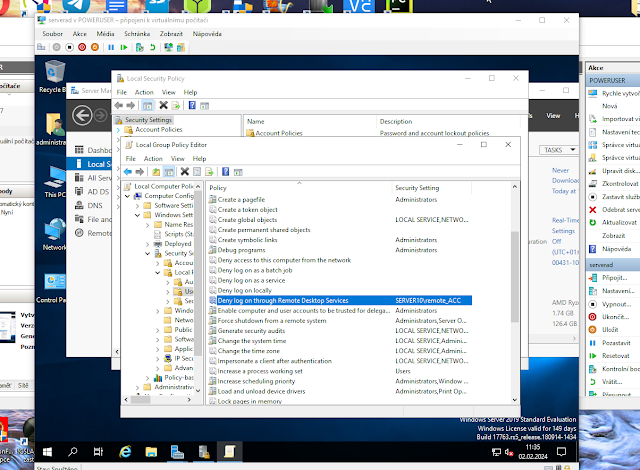
Task: Click Up one level folder icon in the Group Policy Editor
Action: pyautogui.click(x=156, y=172)
